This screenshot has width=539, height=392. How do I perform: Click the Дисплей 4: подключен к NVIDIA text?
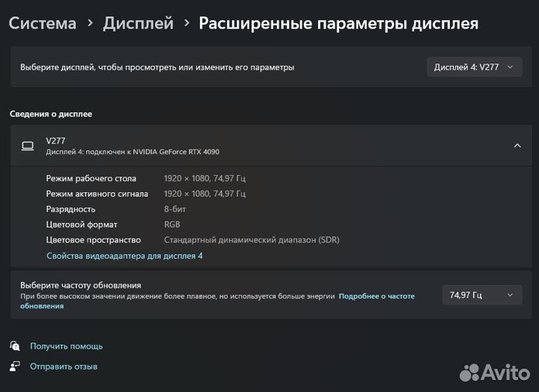pyautogui.click(x=133, y=152)
